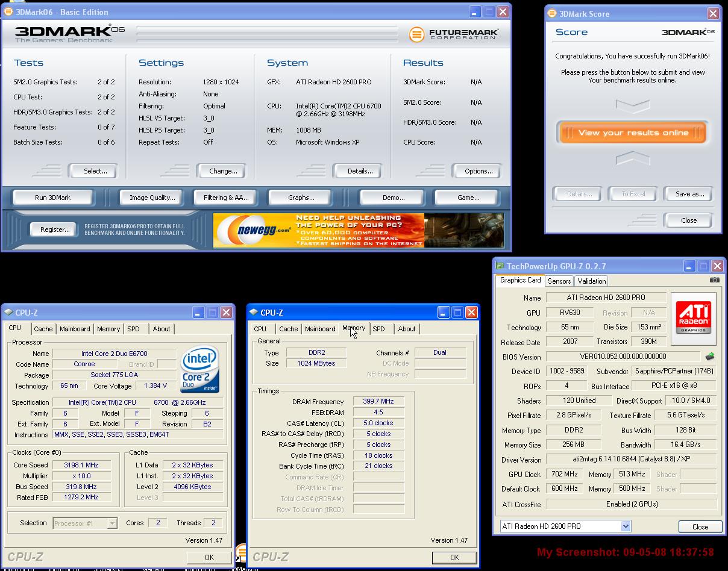Open the Newegg advertisement banner

coord(359,230)
